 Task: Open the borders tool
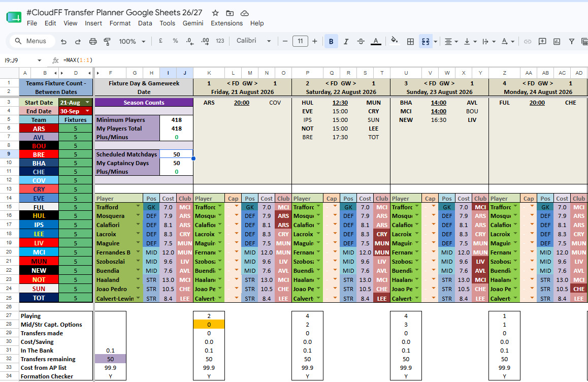click(410, 41)
